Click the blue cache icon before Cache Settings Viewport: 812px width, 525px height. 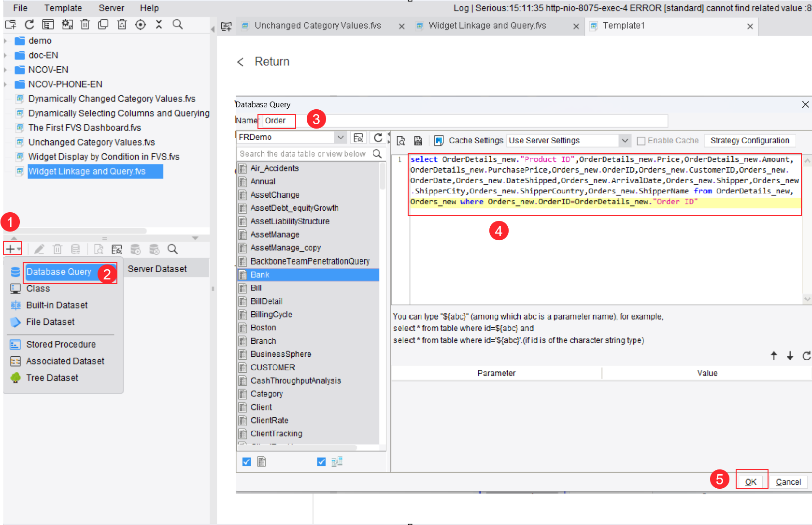coord(439,141)
